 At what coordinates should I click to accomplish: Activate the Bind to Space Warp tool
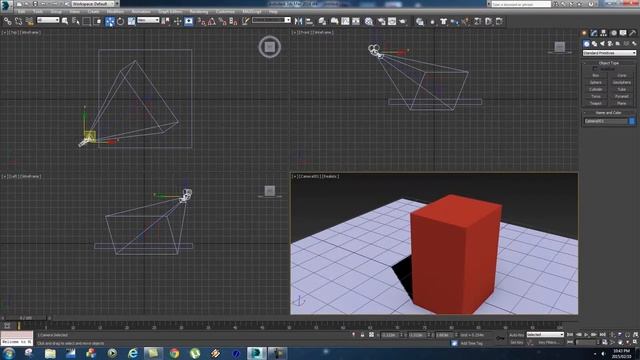29,21
